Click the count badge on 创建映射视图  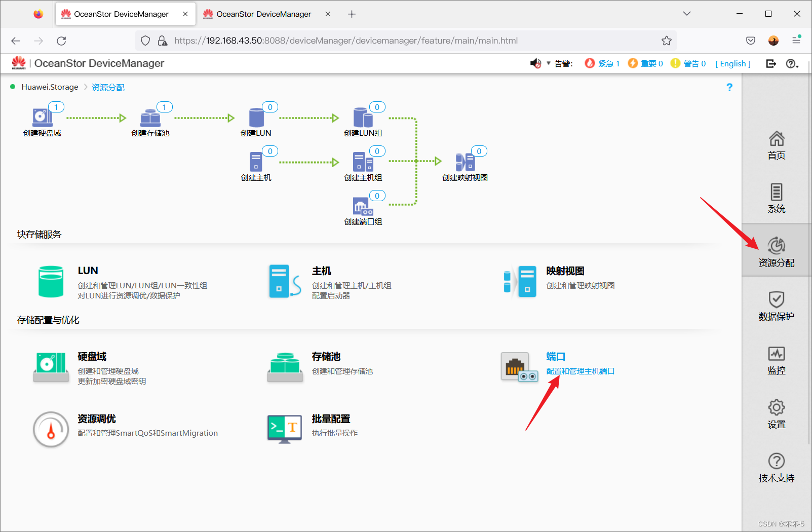[479, 151]
